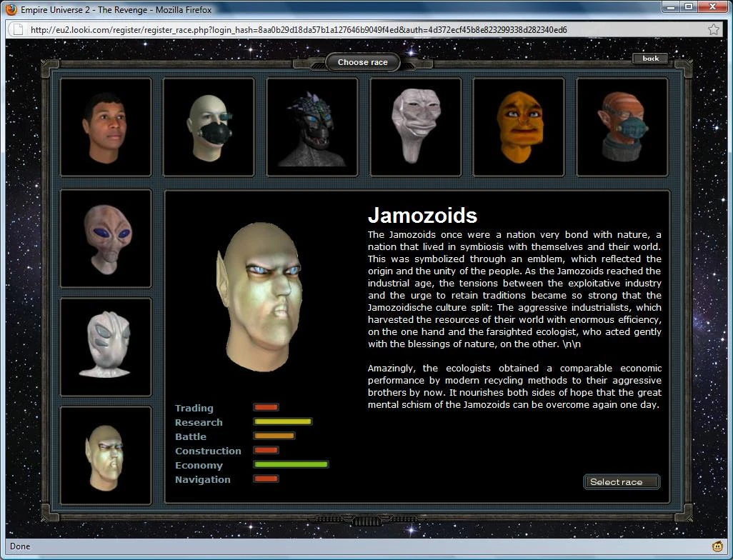Click the paragraph starting The Jamozoids once
The height and width of the screenshot is (560, 733).
click(x=514, y=289)
